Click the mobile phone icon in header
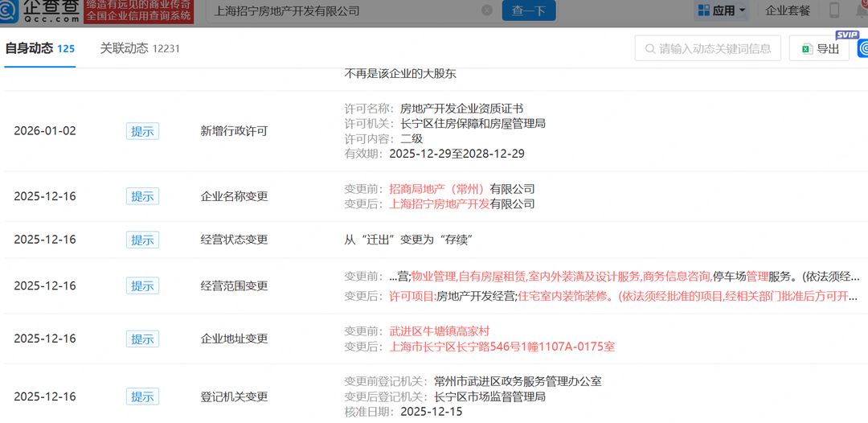 coord(835,10)
